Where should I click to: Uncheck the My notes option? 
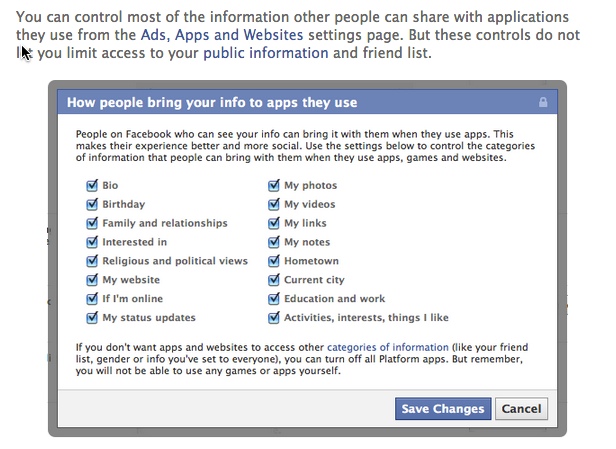pyautogui.click(x=274, y=242)
